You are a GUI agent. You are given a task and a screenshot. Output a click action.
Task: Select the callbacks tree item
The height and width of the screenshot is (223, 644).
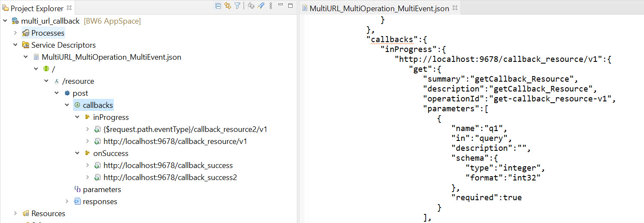click(x=98, y=105)
